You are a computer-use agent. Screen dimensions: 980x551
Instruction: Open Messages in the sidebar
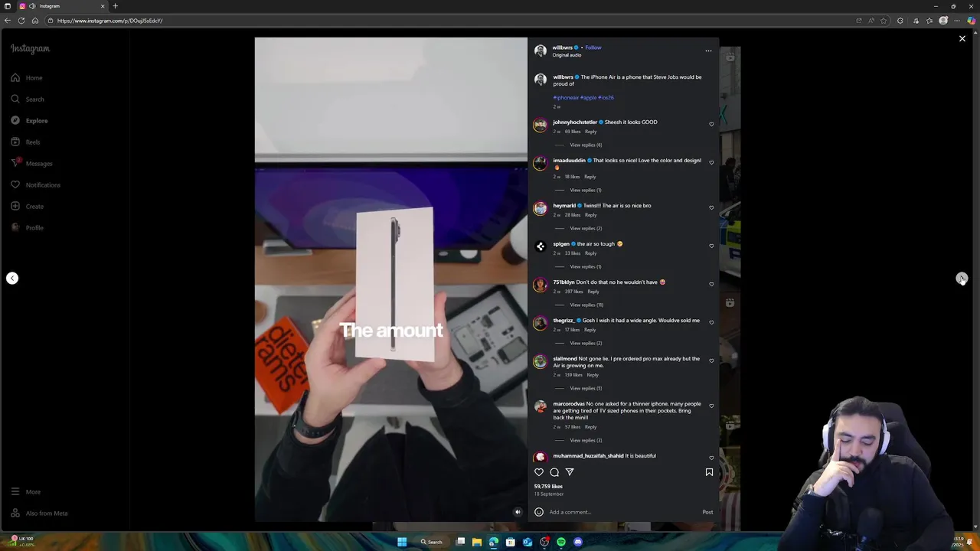(x=31, y=164)
